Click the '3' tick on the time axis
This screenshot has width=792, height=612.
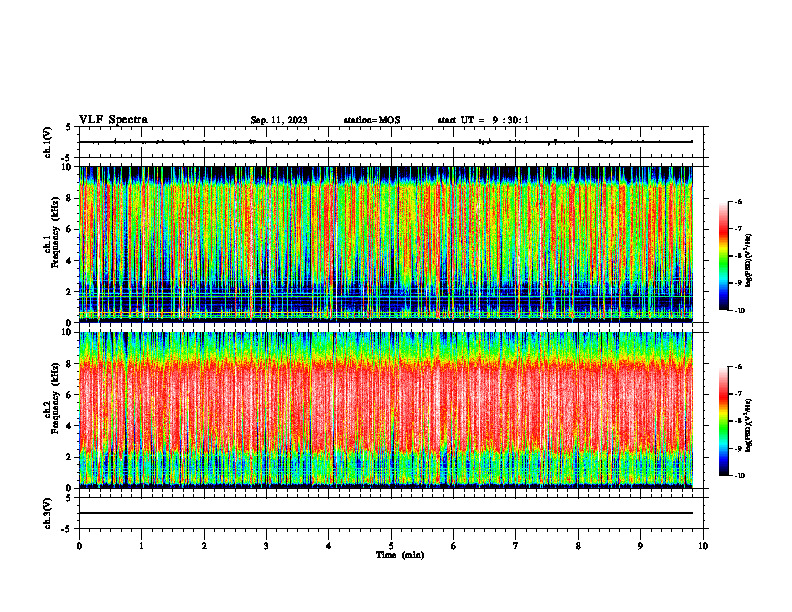[x=266, y=546]
